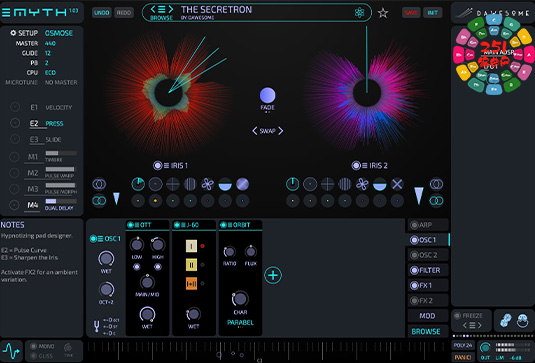Select the IRIS 1 crosshair icon
Image resolution: width=535 pixels, height=363 pixels.
[173, 184]
